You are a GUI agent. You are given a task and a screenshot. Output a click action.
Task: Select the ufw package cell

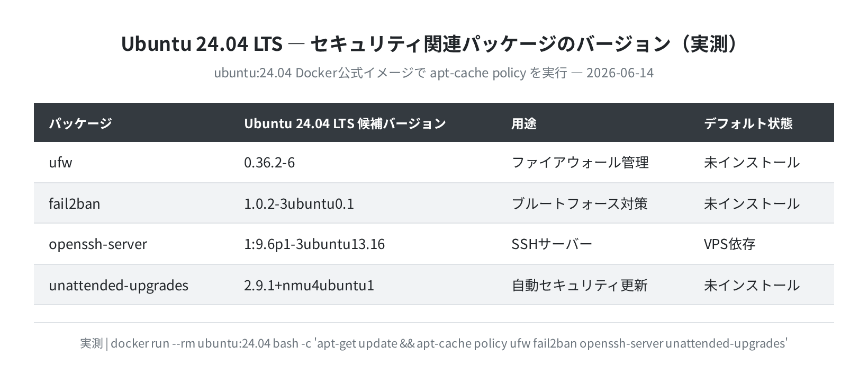pos(60,162)
